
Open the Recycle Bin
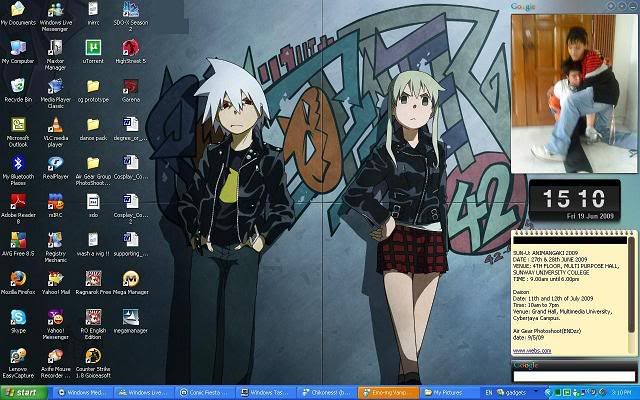tap(18, 90)
